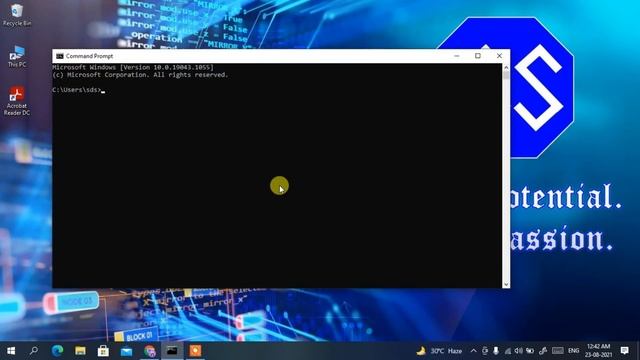Click the microphone tray icon
The image size is (640, 360).
(x=496, y=351)
